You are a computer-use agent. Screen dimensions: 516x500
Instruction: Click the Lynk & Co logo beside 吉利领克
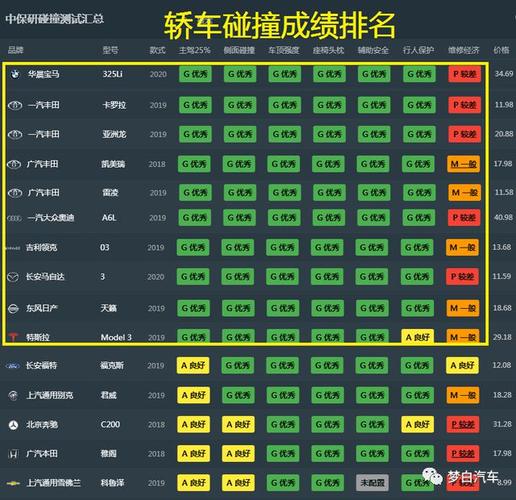(13, 248)
